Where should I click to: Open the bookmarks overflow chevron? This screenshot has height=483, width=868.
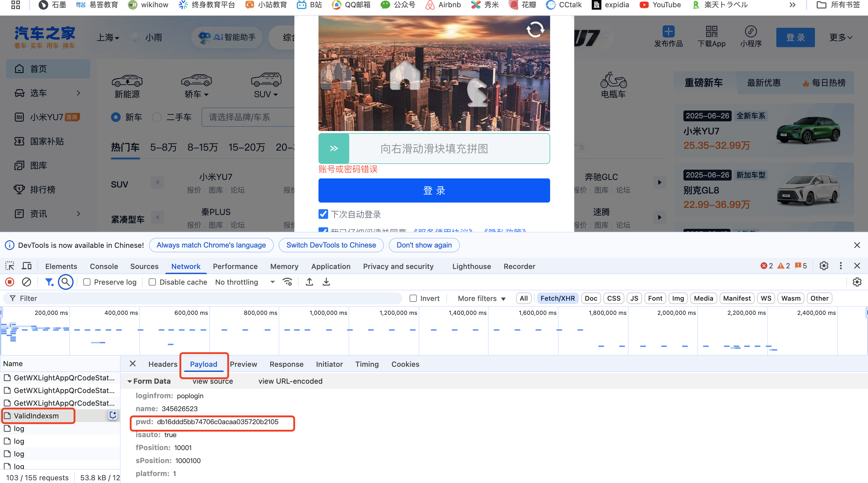792,5
